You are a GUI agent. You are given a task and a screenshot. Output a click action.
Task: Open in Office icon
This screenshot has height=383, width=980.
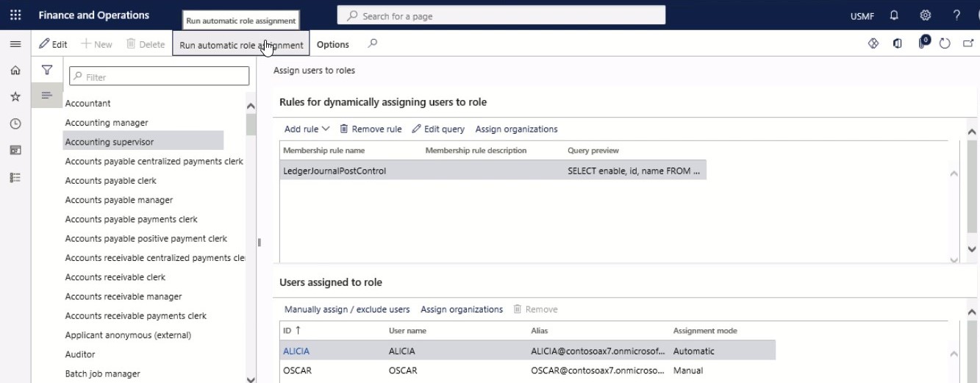(898, 44)
